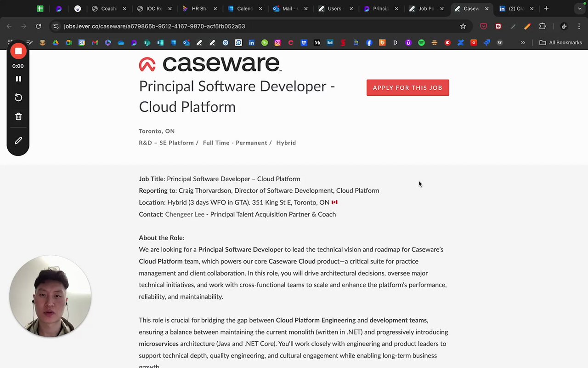Show hidden bookmarks with the double chevron

pyautogui.click(x=523, y=42)
